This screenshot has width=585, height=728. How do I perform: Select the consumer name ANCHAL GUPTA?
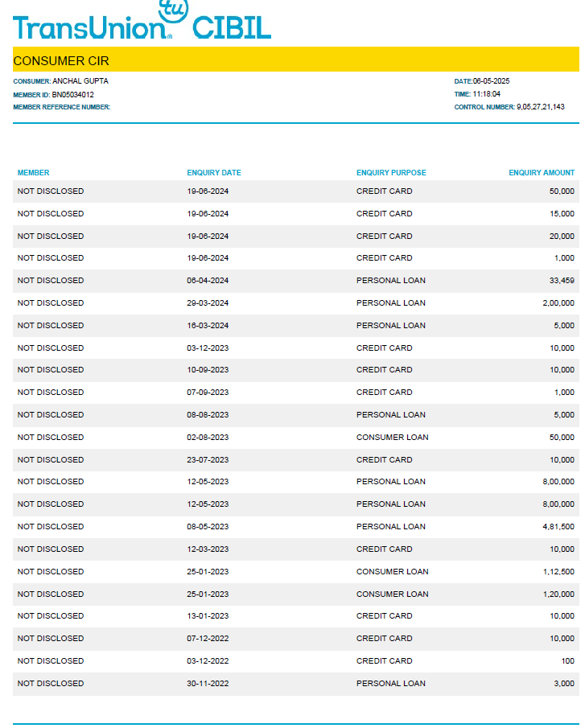pyautogui.click(x=80, y=81)
